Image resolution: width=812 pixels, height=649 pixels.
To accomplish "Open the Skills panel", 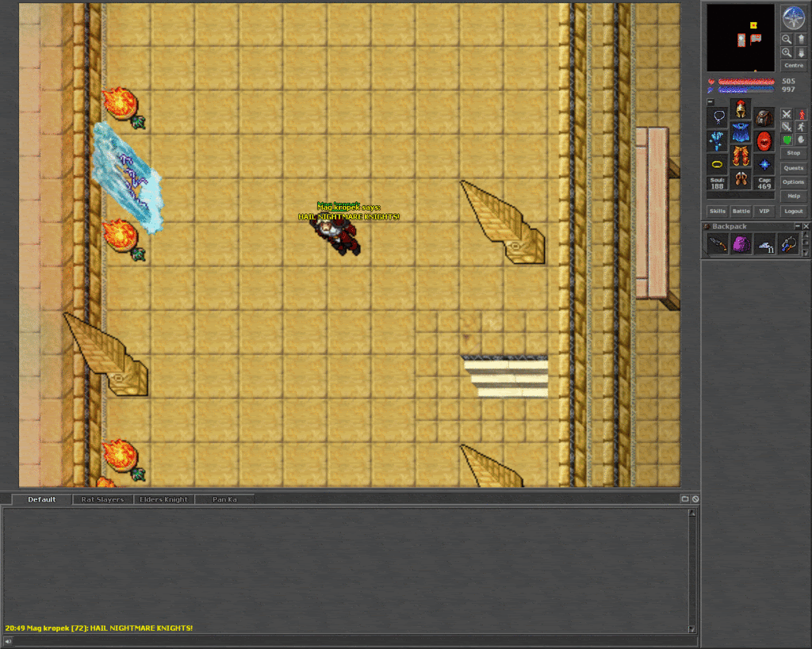I will coord(717,211).
